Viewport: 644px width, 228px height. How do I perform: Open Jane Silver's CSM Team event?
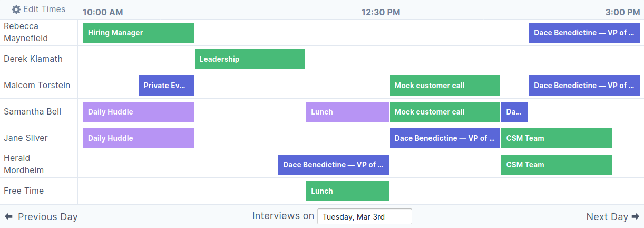(557, 138)
